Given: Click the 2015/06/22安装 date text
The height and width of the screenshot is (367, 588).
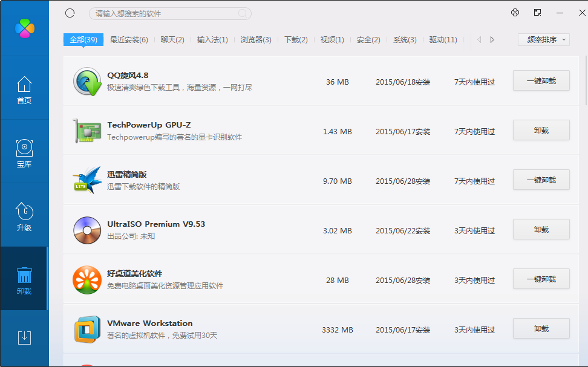Looking at the screenshot, I should click(403, 231).
